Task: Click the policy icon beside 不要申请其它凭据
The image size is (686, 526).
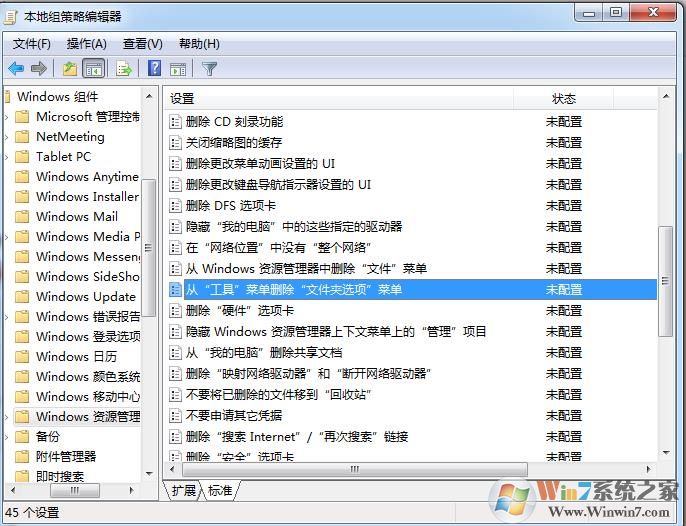Action: [175, 416]
